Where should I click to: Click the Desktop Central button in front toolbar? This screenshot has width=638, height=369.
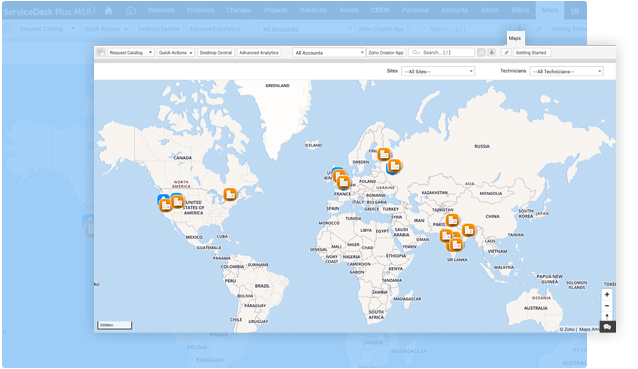[216, 52]
